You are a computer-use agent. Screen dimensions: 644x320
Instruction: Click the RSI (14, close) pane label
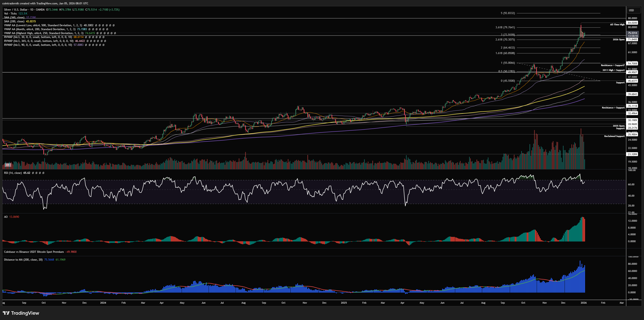click(12, 173)
